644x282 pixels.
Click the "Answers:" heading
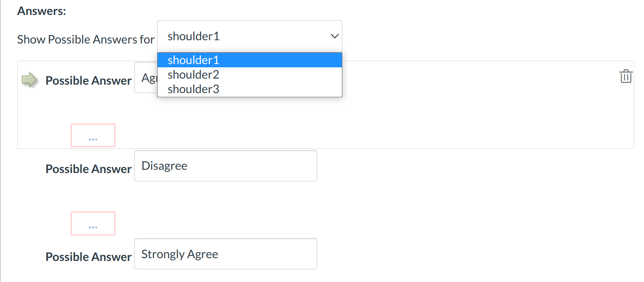tap(42, 11)
